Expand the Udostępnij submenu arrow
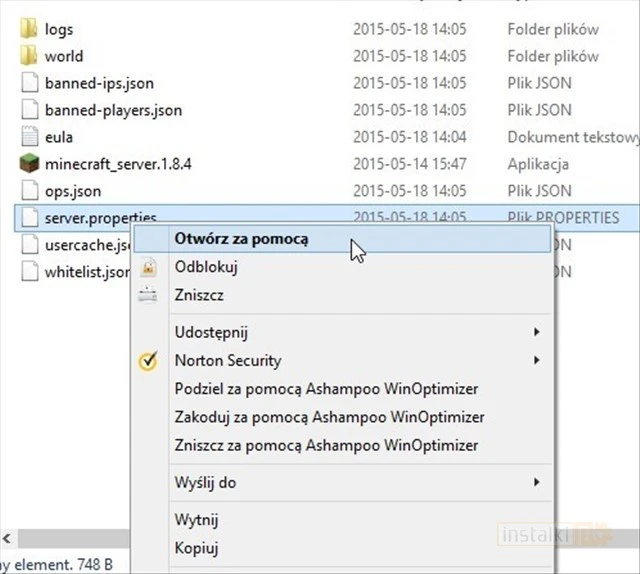 point(537,332)
